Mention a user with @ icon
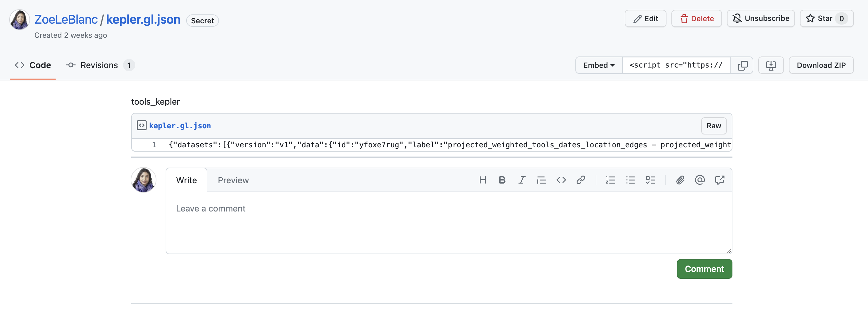The height and width of the screenshot is (318, 868). coord(700,180)
